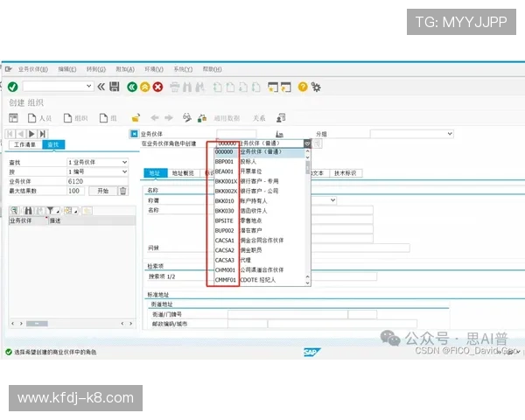Select role BEA001 开票单位
Image resolution: width=525 pixels, height=420 pixels.
[x=260, y=171]
